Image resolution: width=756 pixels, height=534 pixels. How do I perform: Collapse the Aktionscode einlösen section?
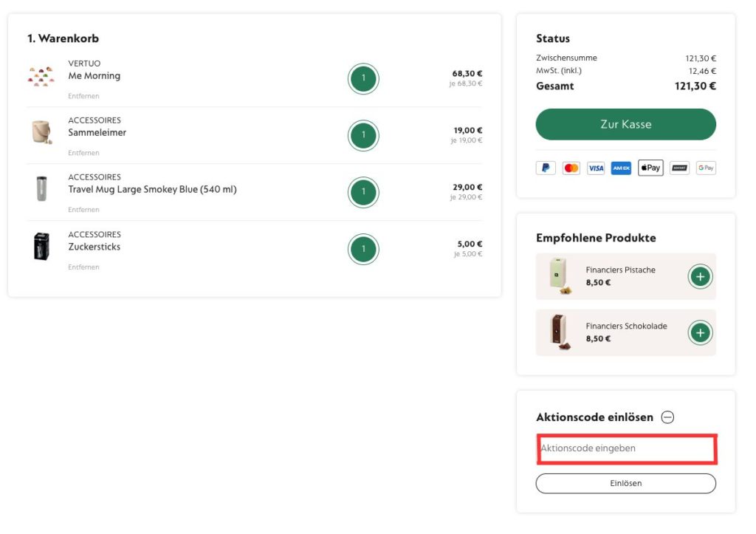667,417
